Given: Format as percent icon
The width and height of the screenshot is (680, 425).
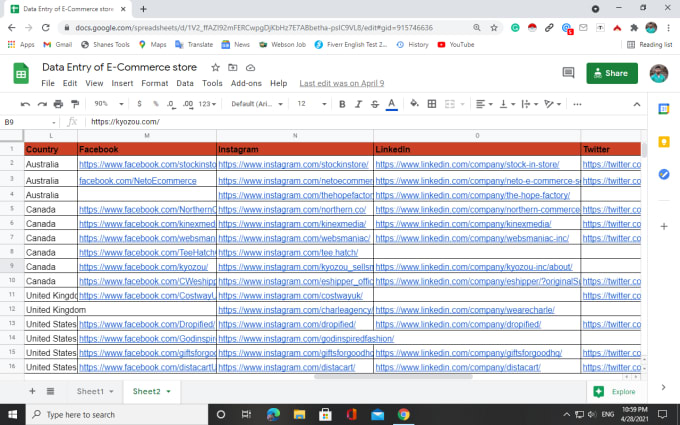Looking at the screenshot, I should click(155, 104).
